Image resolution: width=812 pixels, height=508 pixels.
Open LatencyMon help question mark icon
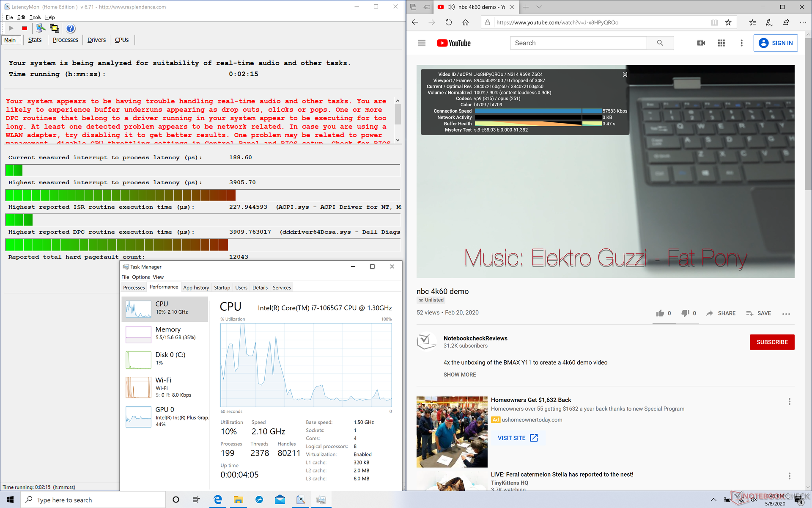(x=71, y=28)
